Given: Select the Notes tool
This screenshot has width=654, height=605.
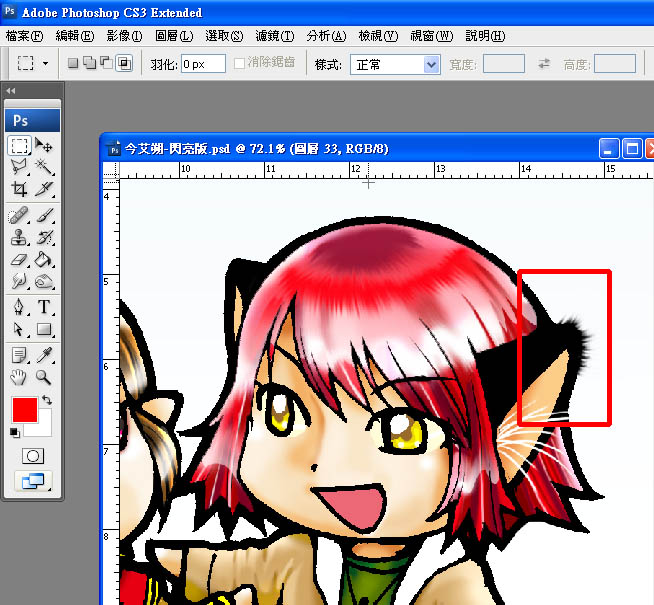Looking at the screenshot, I should pos(19,356).
